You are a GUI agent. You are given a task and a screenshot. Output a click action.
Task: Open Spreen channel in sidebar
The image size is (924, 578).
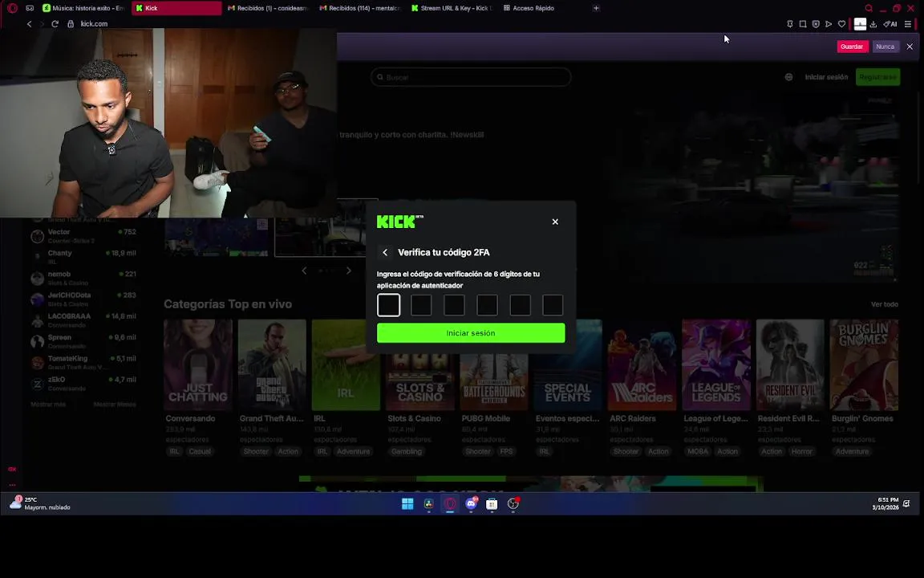pos(83,341)
